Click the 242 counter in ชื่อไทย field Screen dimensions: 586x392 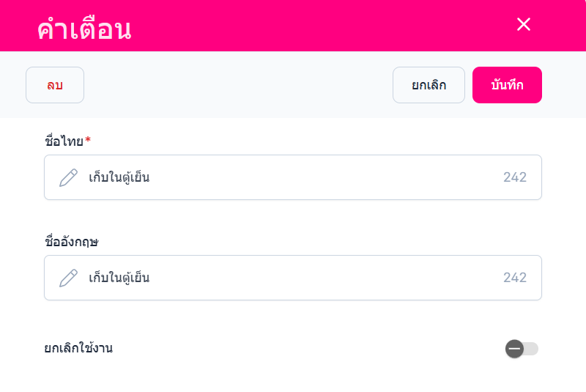coord(514,177)
